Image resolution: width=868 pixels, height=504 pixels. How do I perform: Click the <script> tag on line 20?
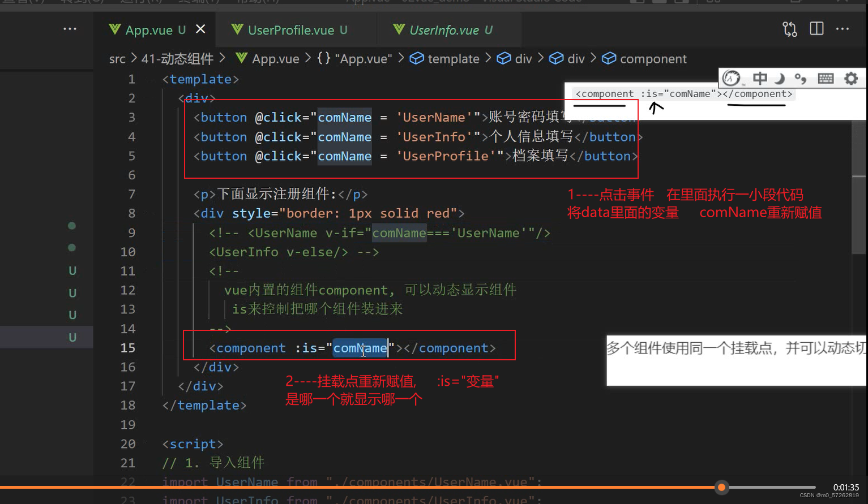tap(193, 444)
